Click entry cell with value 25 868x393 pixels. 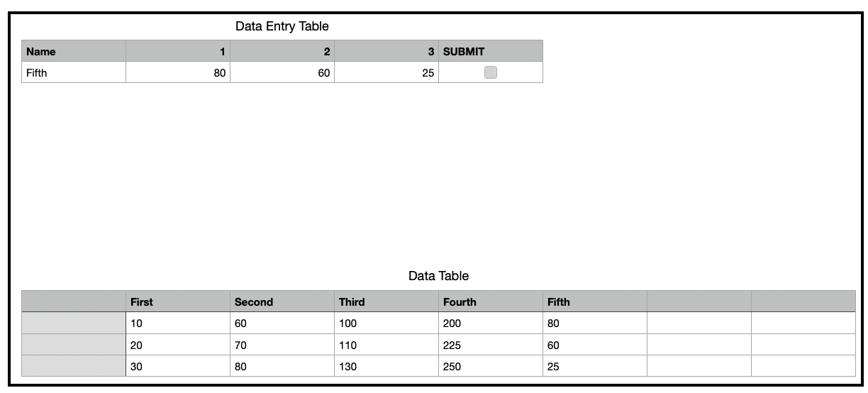coord(386,72)
